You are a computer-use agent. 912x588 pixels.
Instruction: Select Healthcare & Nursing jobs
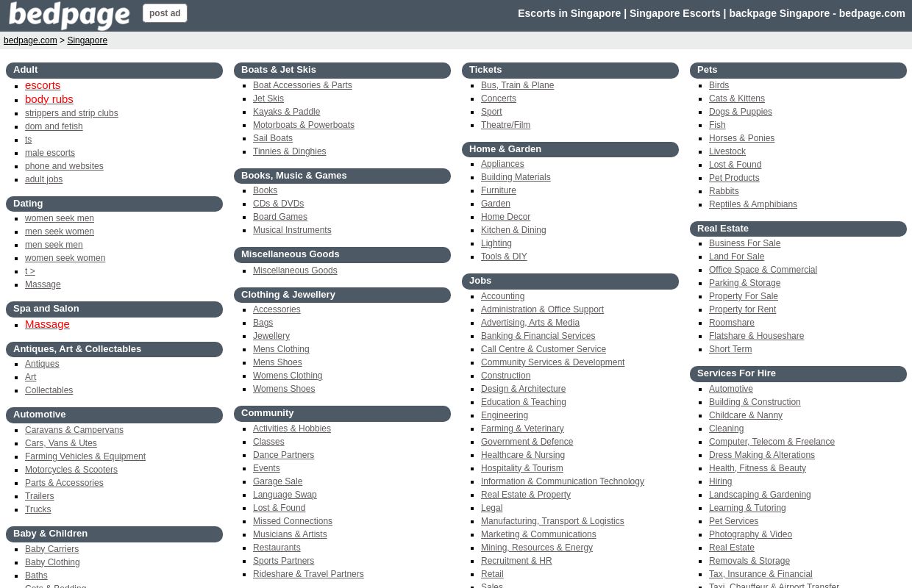[x=523, y=455]
